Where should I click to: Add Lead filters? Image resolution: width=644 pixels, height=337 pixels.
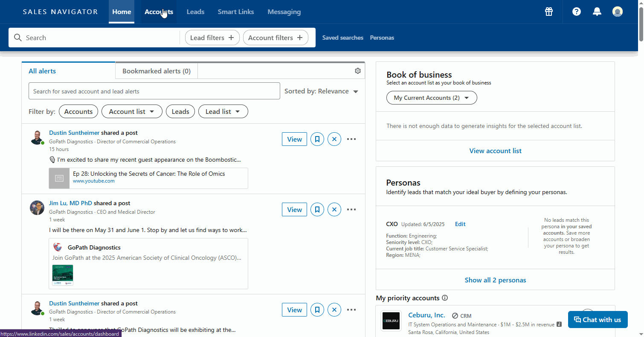212,38
